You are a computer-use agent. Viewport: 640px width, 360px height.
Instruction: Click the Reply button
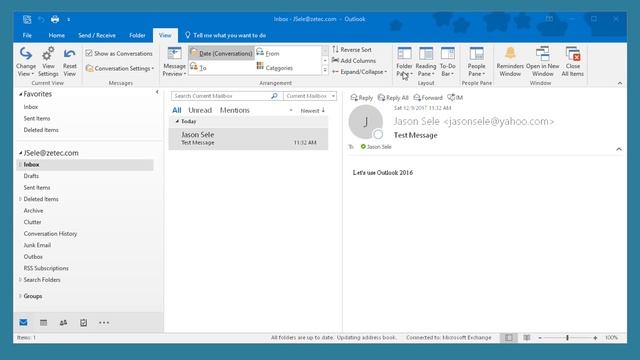pos(362,98)
